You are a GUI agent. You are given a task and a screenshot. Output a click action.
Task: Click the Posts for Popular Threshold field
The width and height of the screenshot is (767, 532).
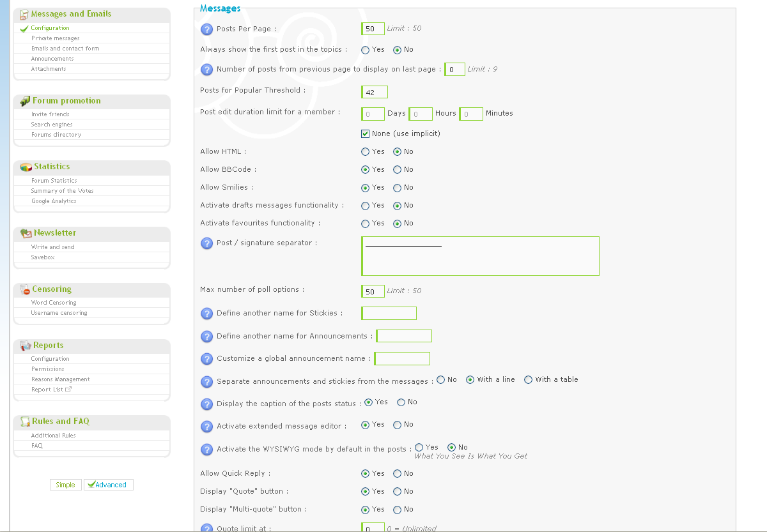click(375, 92)
